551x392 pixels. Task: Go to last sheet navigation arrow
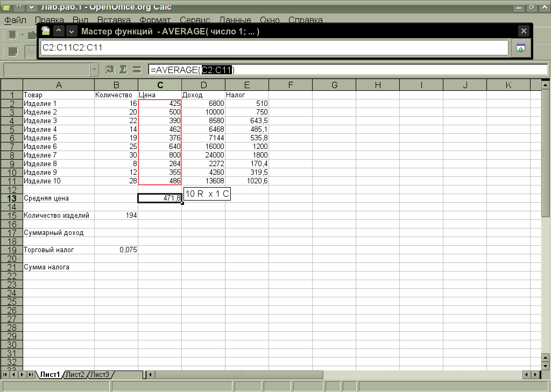[x=31, y=374]
